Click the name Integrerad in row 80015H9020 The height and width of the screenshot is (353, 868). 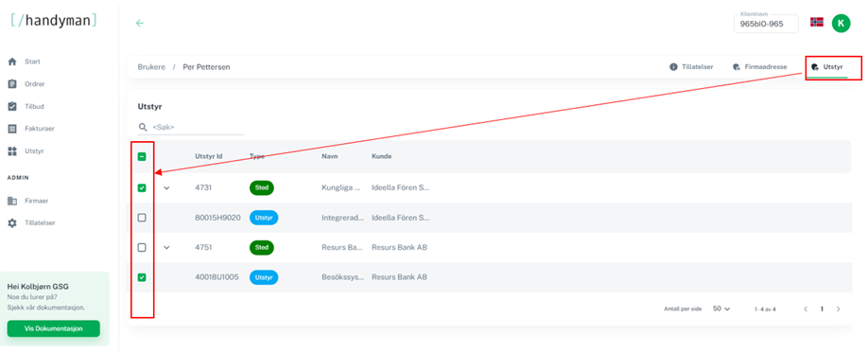click(x=343, y=218)
